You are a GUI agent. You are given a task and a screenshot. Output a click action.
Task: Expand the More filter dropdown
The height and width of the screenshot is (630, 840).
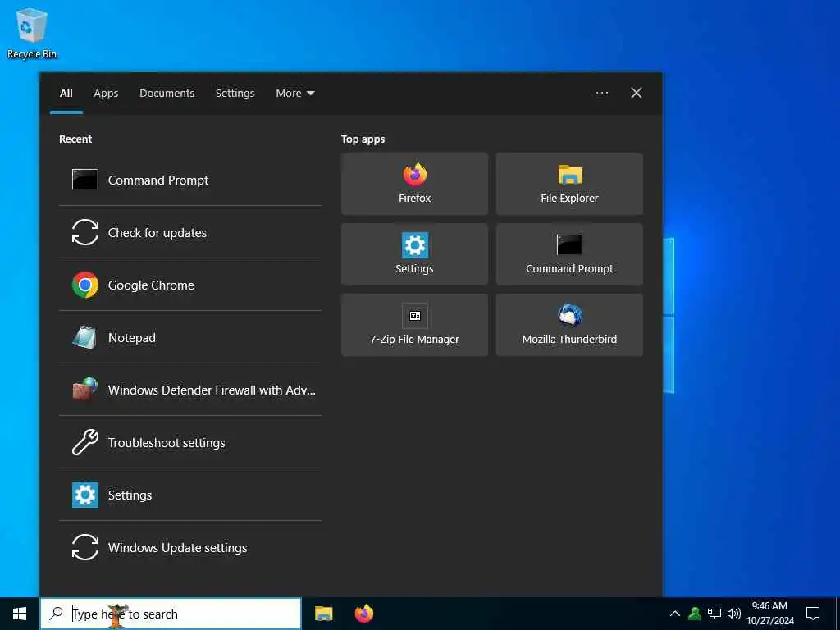tap(295, 94)
